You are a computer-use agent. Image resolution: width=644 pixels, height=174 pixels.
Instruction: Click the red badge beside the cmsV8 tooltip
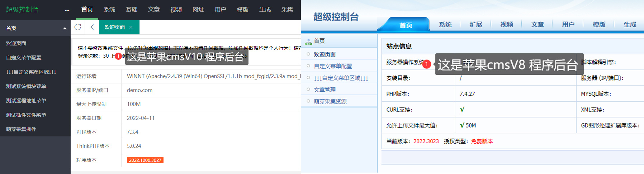coord(426,64)
